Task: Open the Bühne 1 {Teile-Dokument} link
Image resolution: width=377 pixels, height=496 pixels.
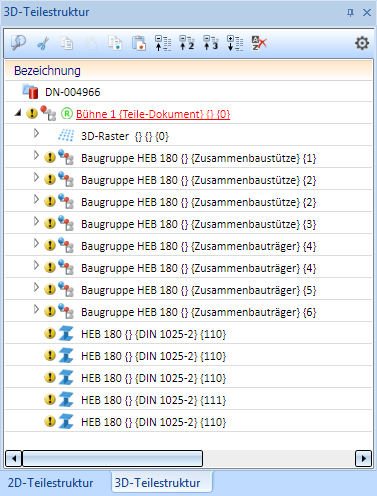Action: point(153,114)
